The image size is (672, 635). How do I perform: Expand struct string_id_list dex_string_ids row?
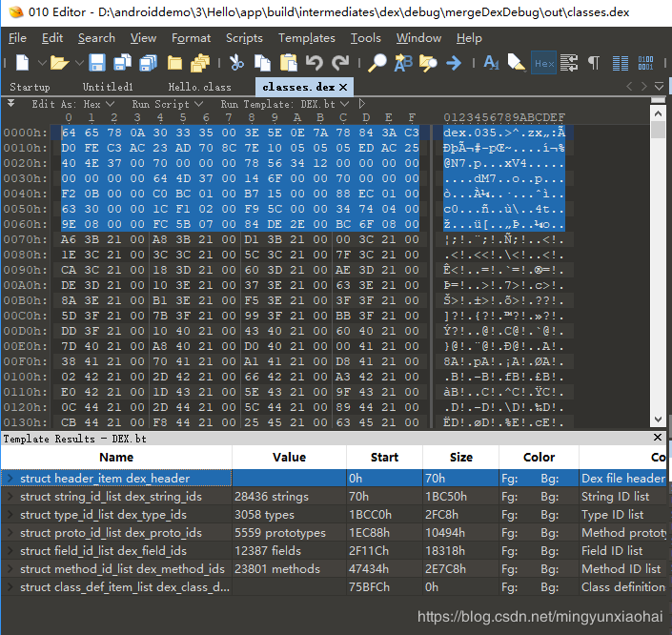coord(10,497)
